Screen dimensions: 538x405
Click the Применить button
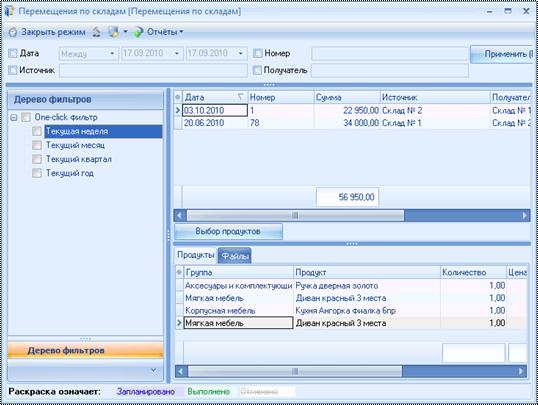tap(502, 54)
